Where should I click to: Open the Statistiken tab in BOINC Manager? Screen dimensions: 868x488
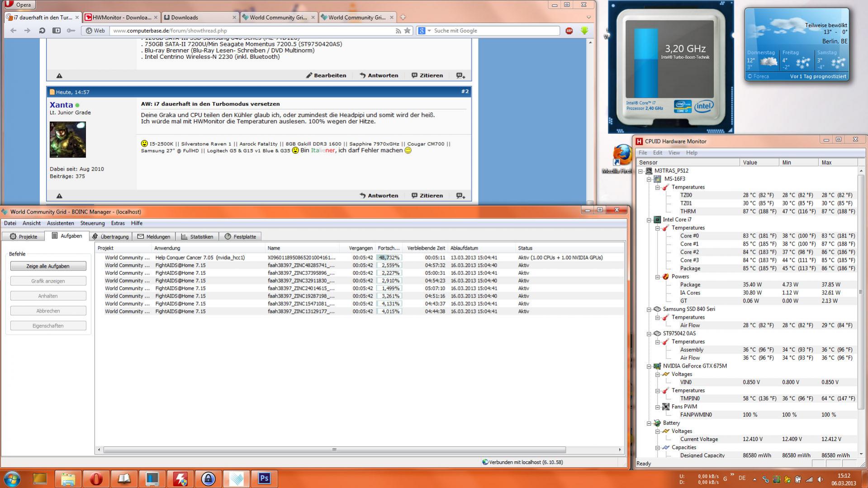pos(197,237)
